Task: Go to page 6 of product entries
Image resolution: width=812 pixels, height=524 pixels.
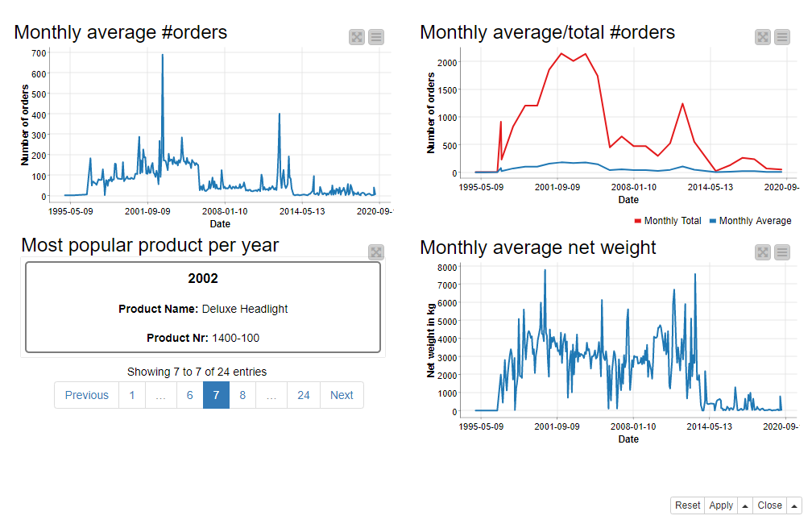Action: point(189,395)
